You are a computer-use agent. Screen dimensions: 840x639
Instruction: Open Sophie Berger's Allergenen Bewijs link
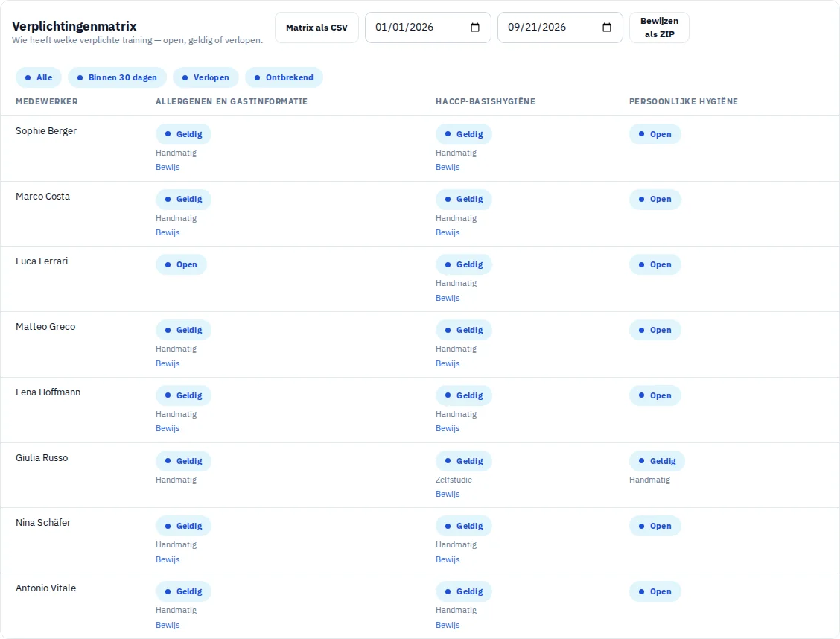[168, 167]
